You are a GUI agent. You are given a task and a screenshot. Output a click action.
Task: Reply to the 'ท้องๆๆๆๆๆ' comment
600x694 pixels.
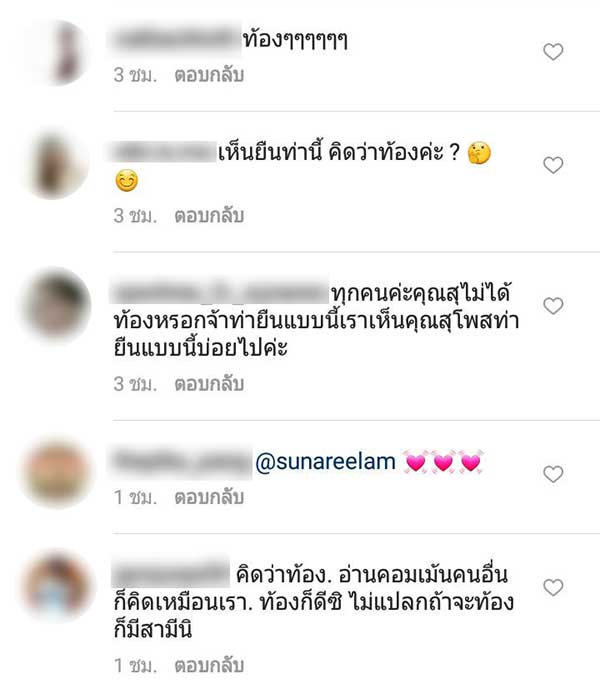tap(209, 75)
